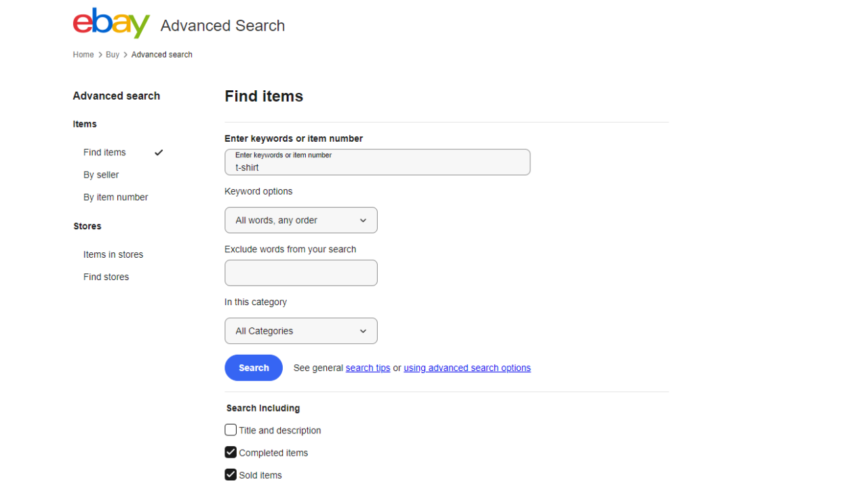The height and width of the screenshot is (491, 868).
Task: Uncheck the Sold items checkbox
Action: tap(231, 474)
